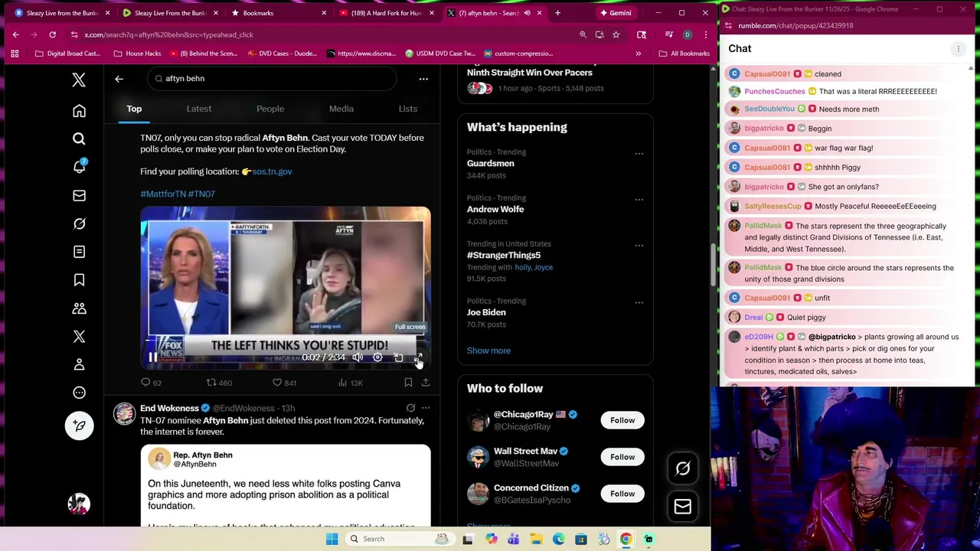This screenshot has width=980, height=551.
Task: Open the floating Grok drawer button
Action: pyautogui.click(x=683, y=468)
